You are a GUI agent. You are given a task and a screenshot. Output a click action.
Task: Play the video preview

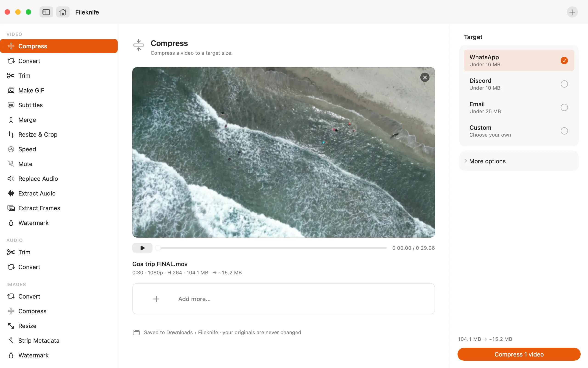[142, 248]
